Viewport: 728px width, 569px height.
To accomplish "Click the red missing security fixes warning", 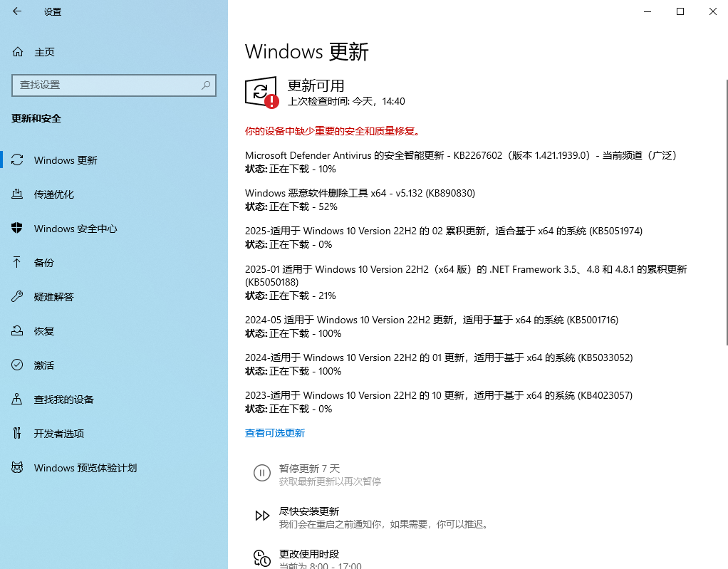I will pos(333,131).
